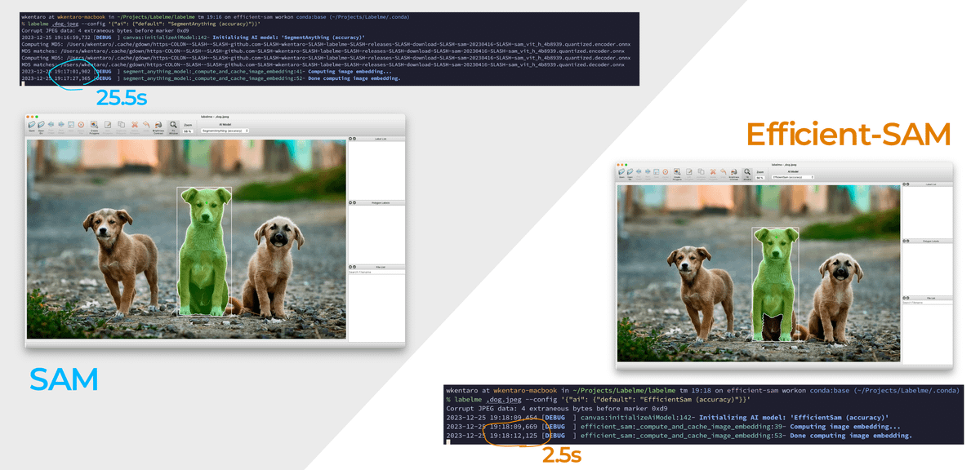980x470 pixels.
Task: Close the File List panel in SegmentAnything window
Action: [x=350, y=267]
